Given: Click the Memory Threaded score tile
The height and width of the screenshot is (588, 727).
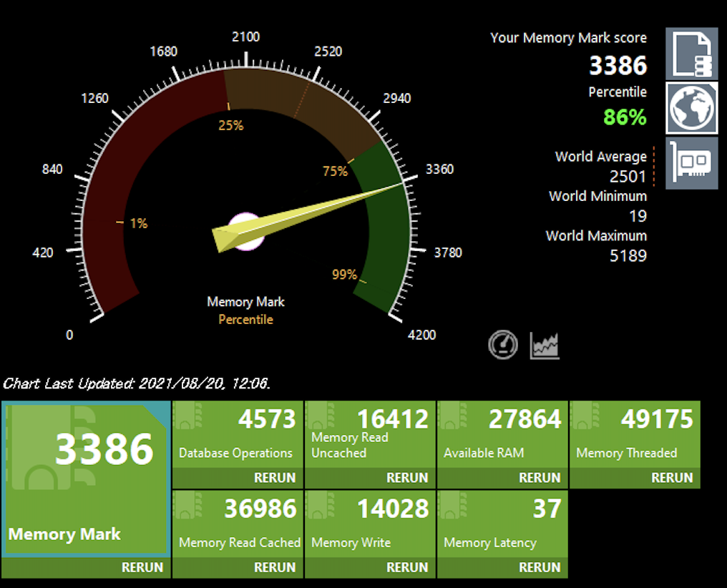Looking at the screenshot, I should click(635, 435).
